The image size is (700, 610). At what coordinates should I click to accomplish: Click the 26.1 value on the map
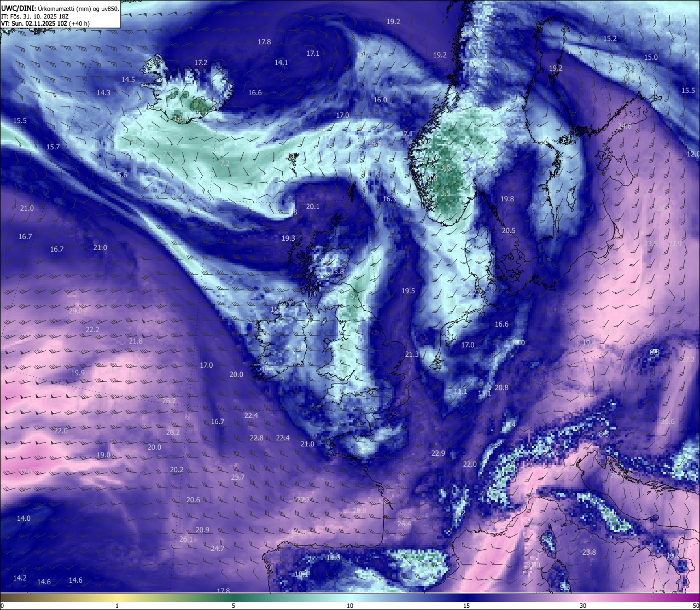pos(186,539)
